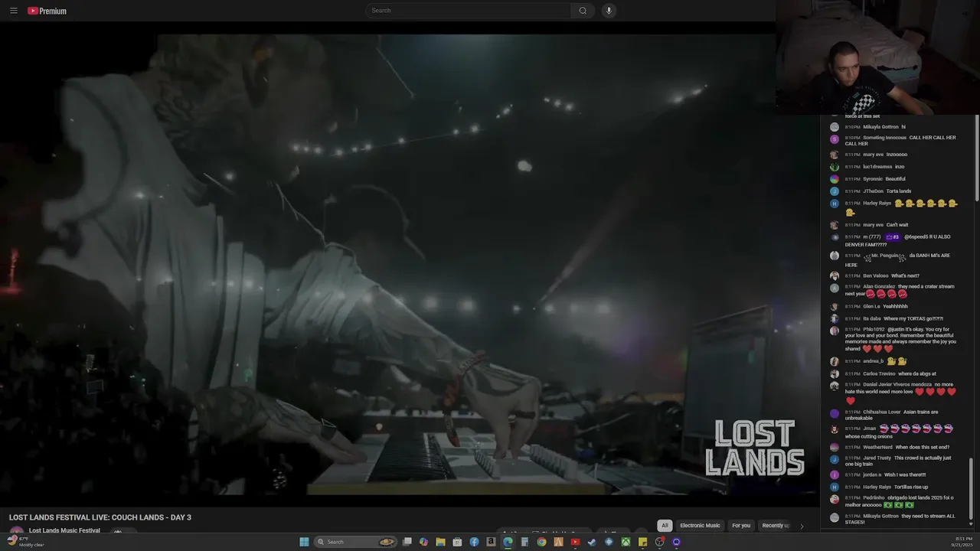Screen dimensions: 980x551
Task: Click jorden n's avatar in chat
Action: point(835,474)
